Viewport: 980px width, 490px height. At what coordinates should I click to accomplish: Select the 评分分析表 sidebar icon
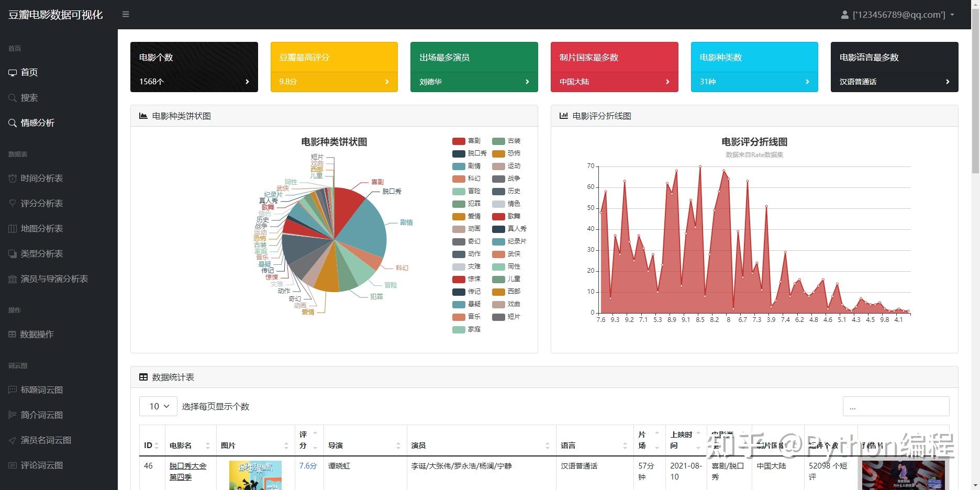[13, 203]
